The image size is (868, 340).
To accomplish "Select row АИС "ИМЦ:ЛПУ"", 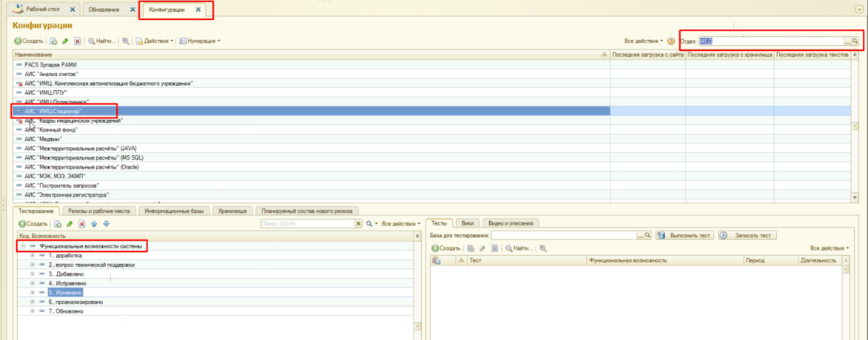I will [x=311, y=92].
